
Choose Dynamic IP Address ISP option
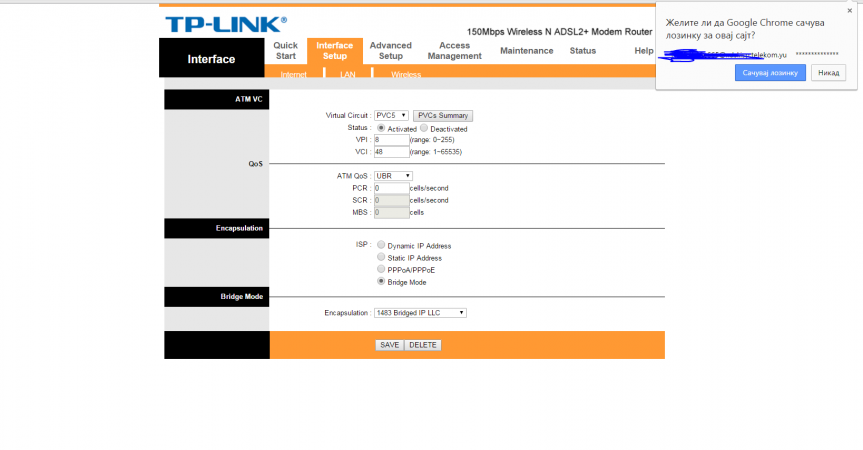(x=381, y=245)
